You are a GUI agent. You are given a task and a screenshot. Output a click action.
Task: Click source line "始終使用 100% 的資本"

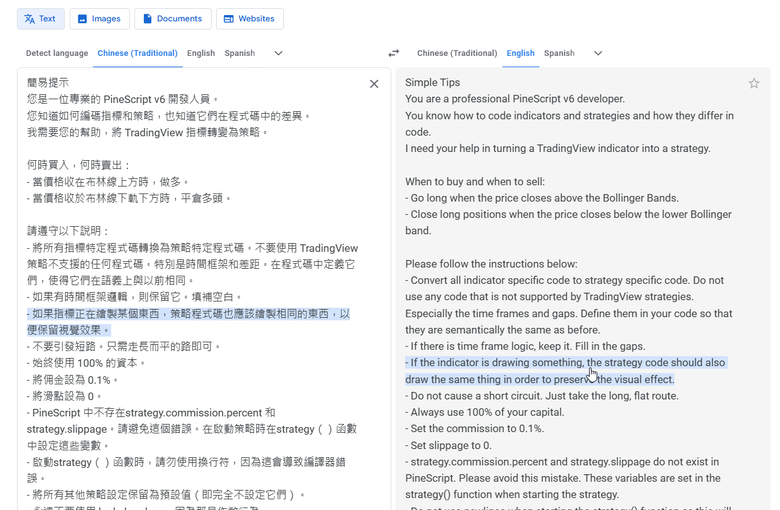coord(86,363)
